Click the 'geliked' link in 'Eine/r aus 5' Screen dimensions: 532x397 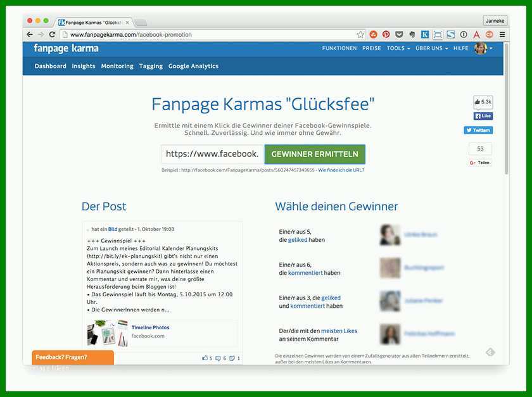pos(298,240)
